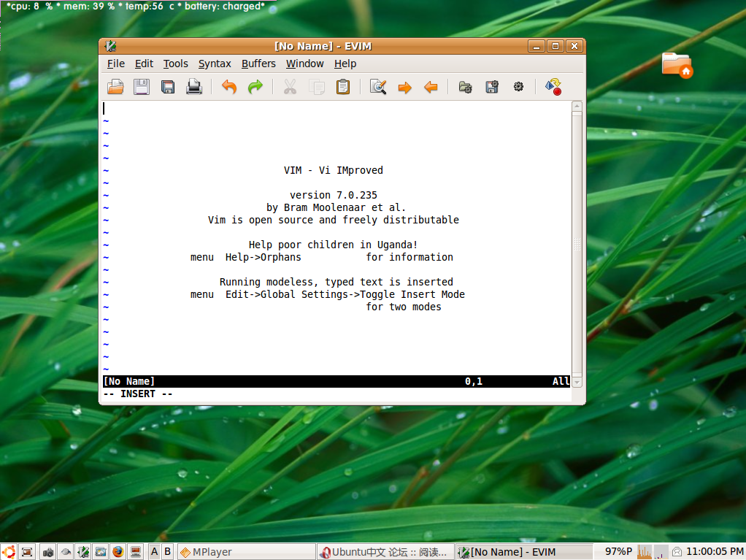Launch Firefox from the taskbar

click(118, 552)
